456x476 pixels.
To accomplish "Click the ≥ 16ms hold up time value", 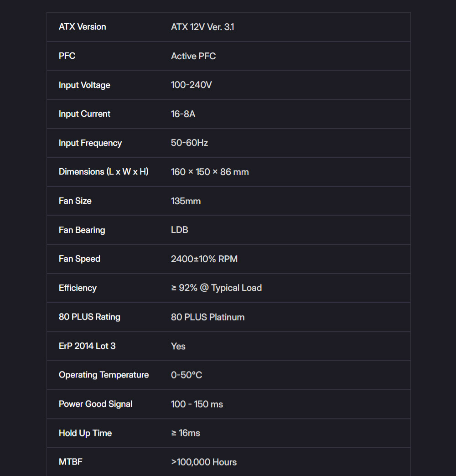I will click(186, 433).
